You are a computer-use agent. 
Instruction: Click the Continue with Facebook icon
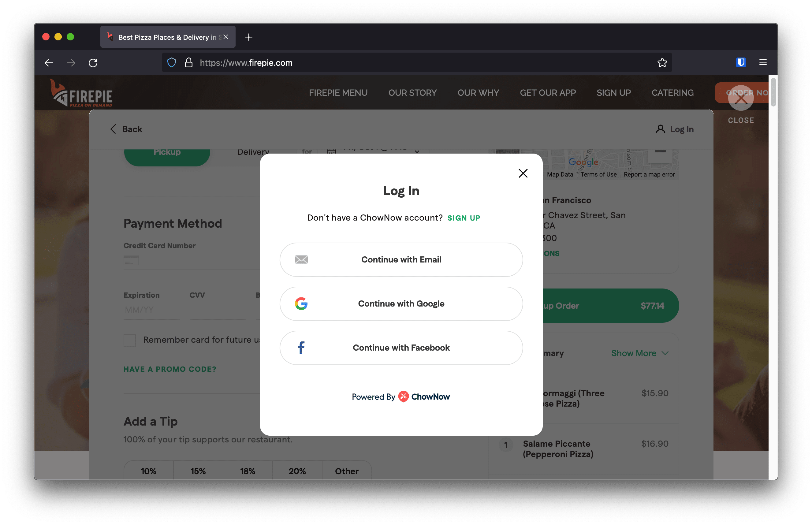point(301,348)
